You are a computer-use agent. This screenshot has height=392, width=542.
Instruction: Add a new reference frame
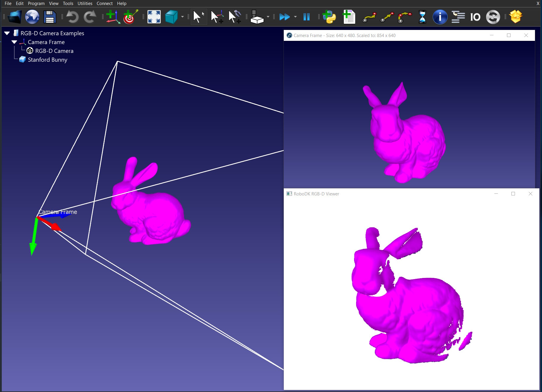click(113, 17)
